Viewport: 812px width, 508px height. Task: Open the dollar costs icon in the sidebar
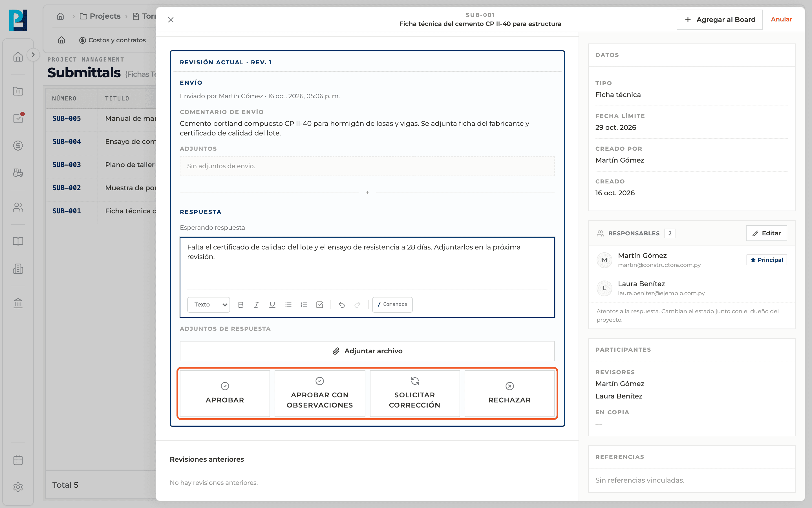(x=18, y=145)
